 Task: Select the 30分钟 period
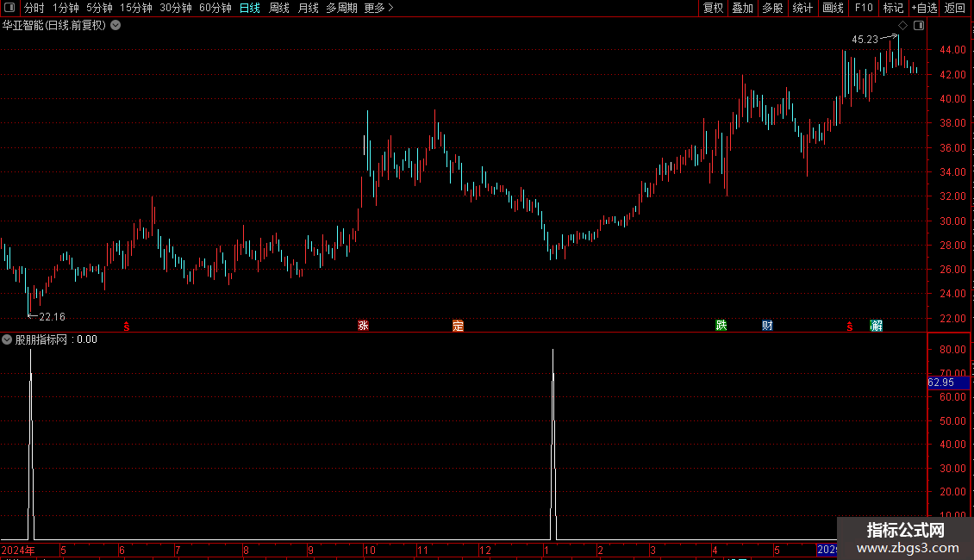(x=176, y=8)
